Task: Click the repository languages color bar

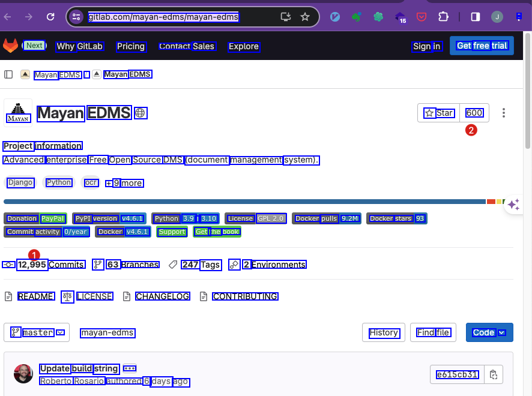Action: tap(240, 202)
